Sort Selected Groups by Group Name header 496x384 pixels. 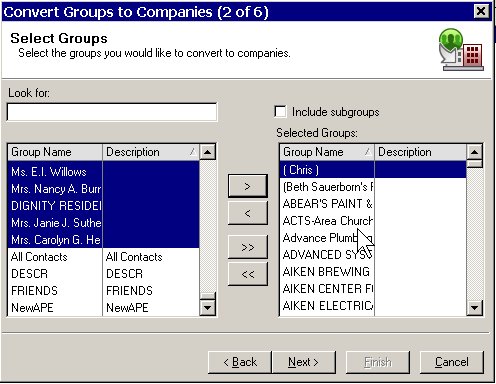pyautogui.click(x=327, y=152)
